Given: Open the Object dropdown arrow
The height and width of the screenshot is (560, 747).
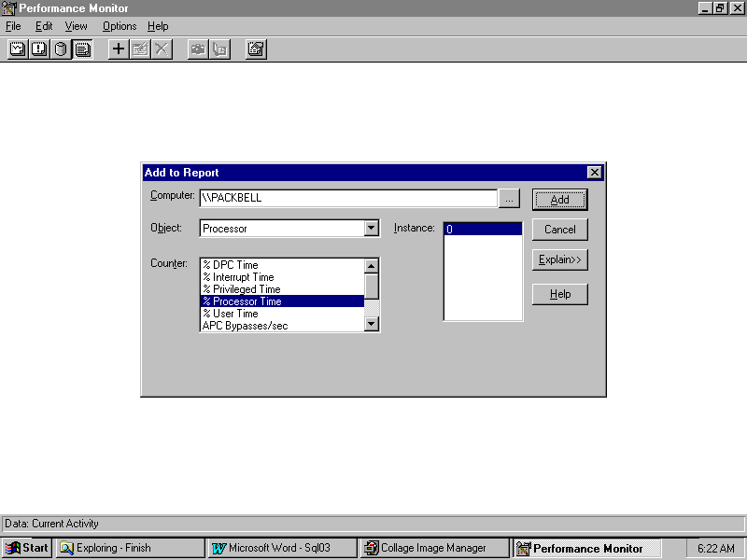Looking at the screenshot, I should [x=371, y=228].
